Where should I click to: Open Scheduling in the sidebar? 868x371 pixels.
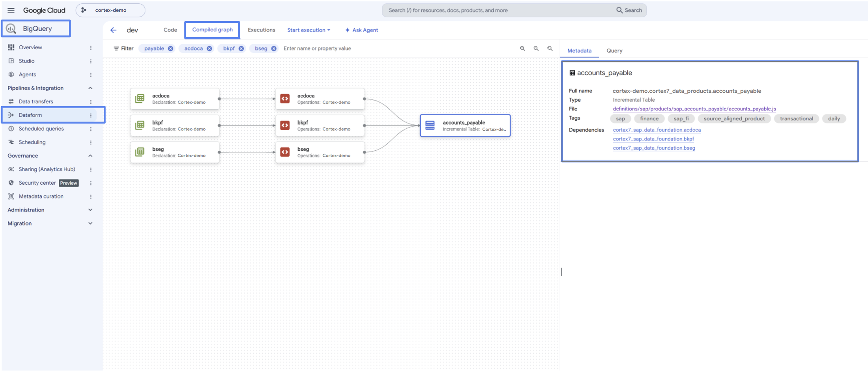pyautogui.click(x=32, y=142)
